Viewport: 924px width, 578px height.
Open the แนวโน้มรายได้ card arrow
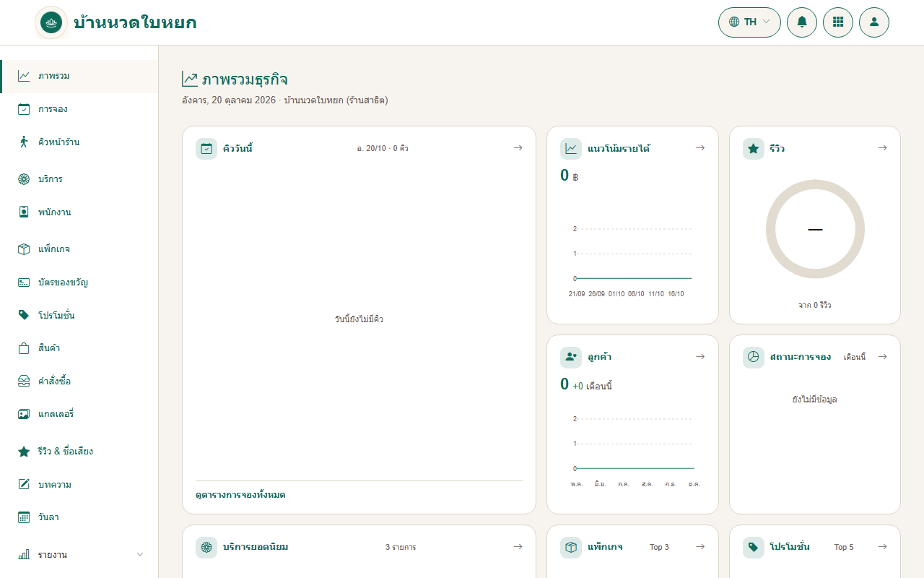pyautogui.click(x=700, y=148)
